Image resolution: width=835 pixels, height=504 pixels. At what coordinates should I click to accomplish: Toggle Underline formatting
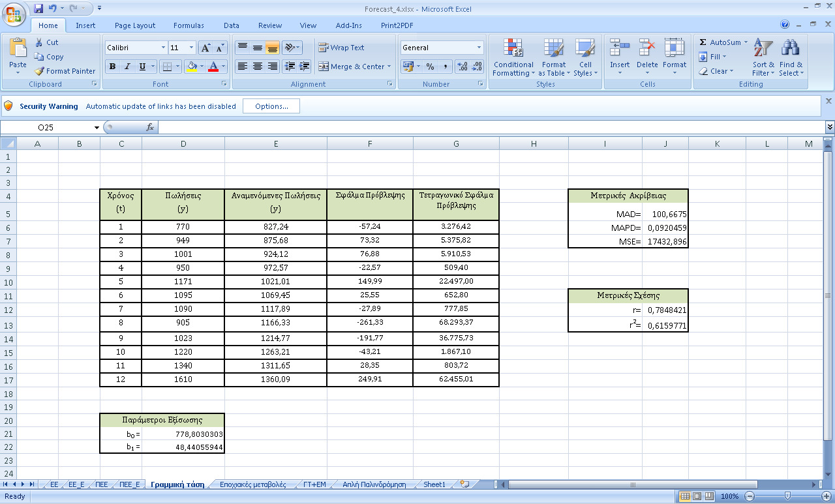[142, 67]
